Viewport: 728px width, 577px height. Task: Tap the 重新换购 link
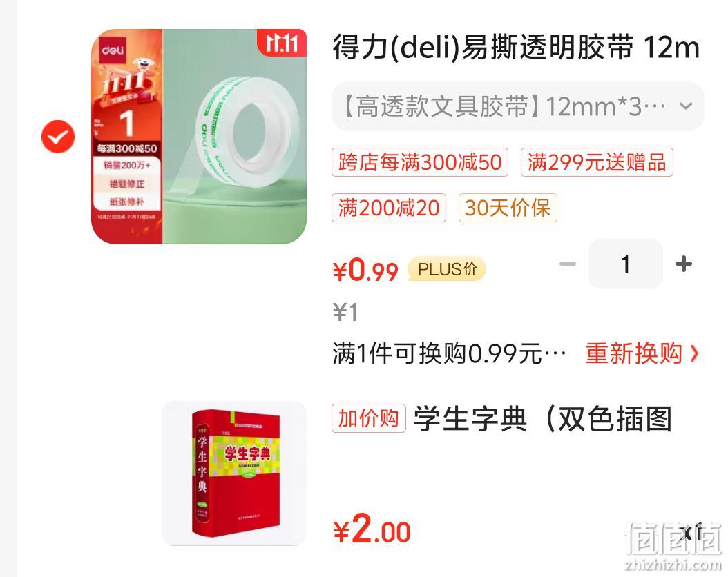pos(633,353)
